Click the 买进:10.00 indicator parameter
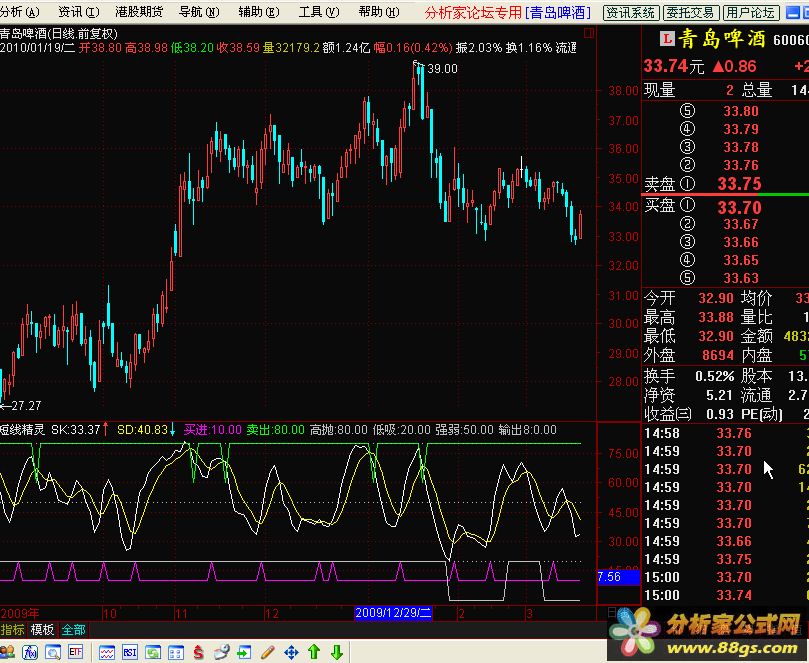Image resolution: width=809 pixels, height=663 pixels. 213,429
